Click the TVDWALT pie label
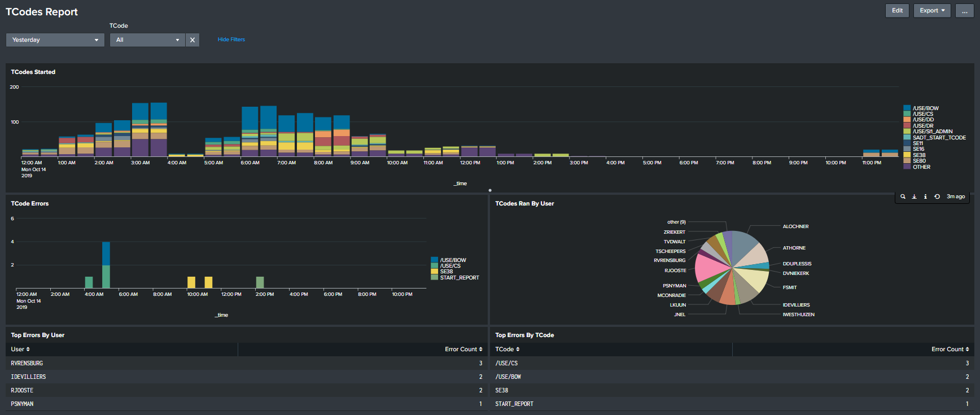 675,242
